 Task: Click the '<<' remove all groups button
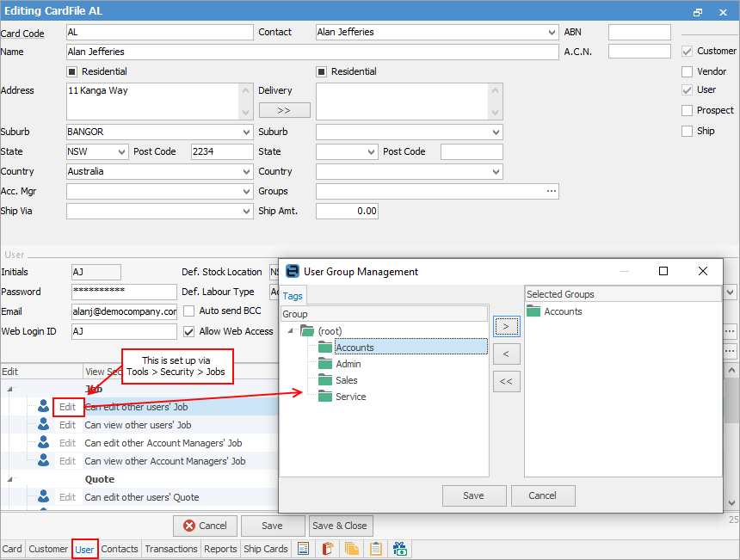(x=507, y=381)
